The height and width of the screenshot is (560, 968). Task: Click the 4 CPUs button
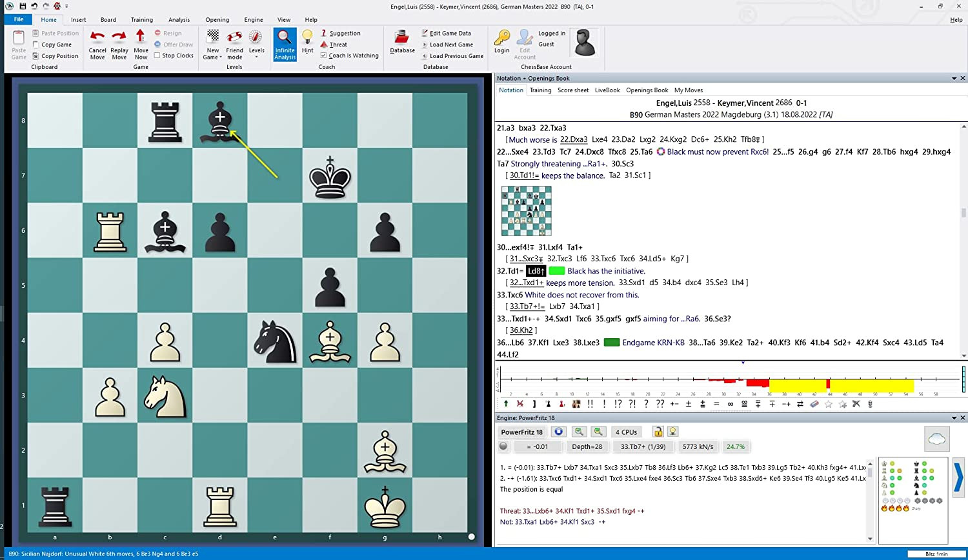click(626, 432)
